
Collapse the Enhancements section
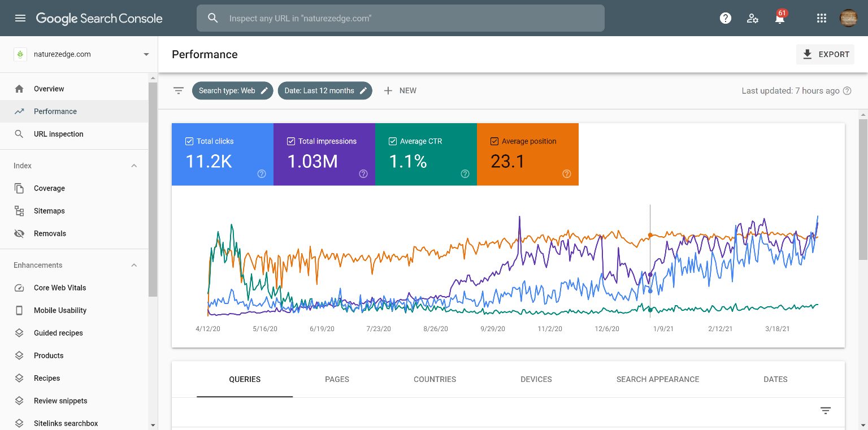point(134,265)
